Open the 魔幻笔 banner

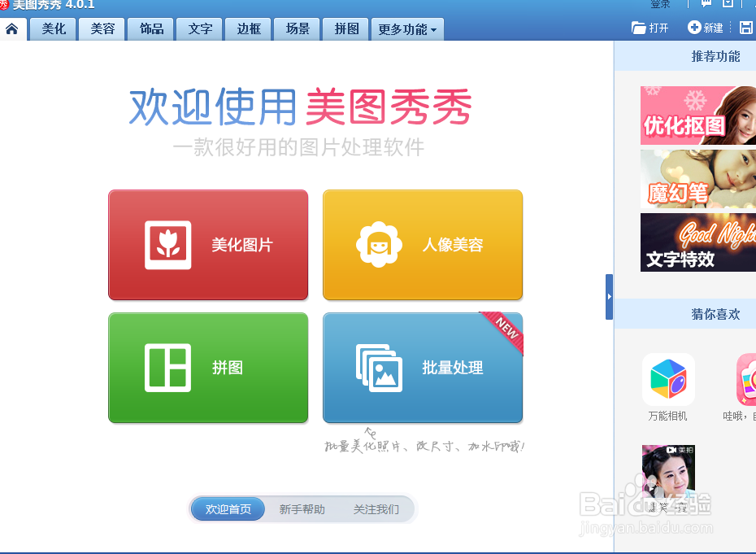pyautogui.click(x=698, y=179)
